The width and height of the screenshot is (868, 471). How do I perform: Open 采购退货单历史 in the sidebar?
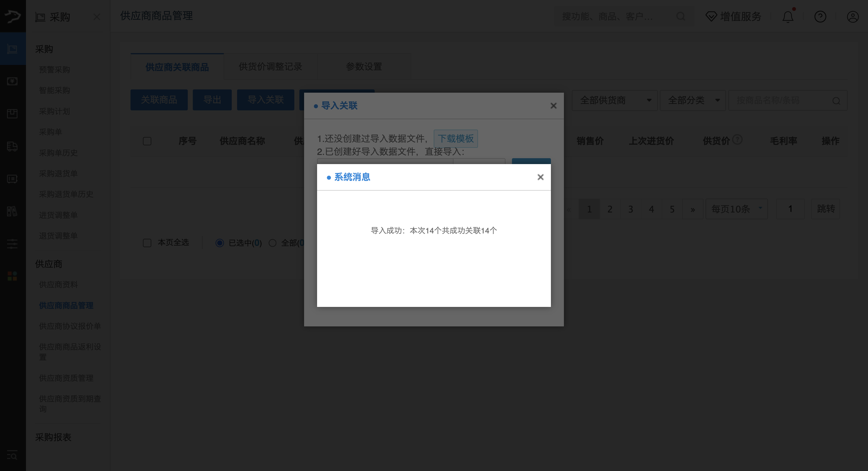66,194
